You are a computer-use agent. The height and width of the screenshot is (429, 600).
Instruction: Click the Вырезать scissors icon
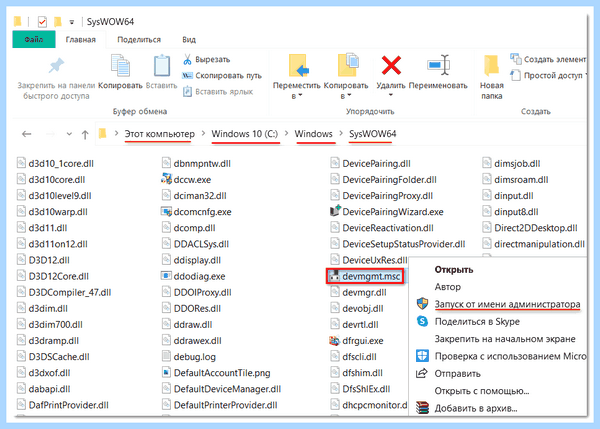coord(187,59)
